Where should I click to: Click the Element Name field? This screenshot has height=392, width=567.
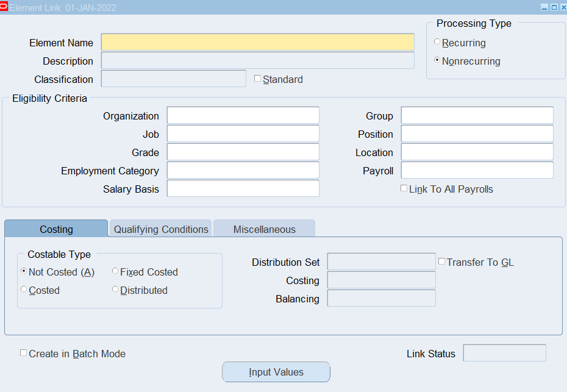coord(257,42)
